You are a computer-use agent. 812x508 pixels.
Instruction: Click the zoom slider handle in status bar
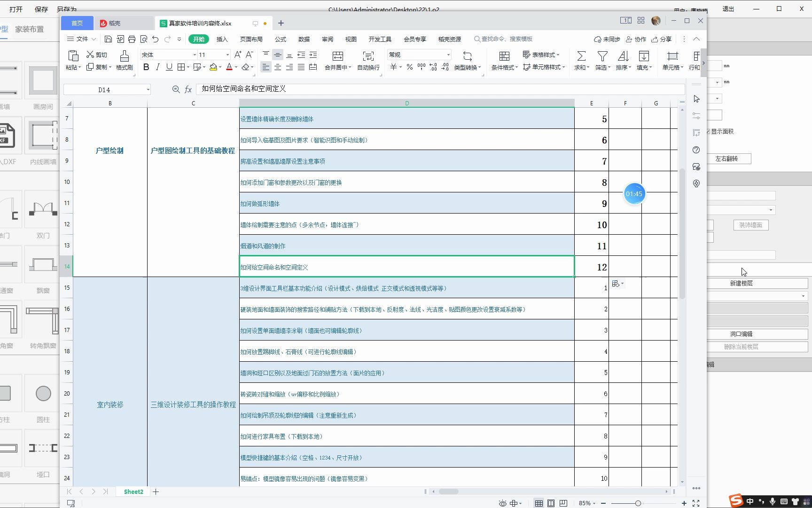pyautogui.click(x=638, y=503)
